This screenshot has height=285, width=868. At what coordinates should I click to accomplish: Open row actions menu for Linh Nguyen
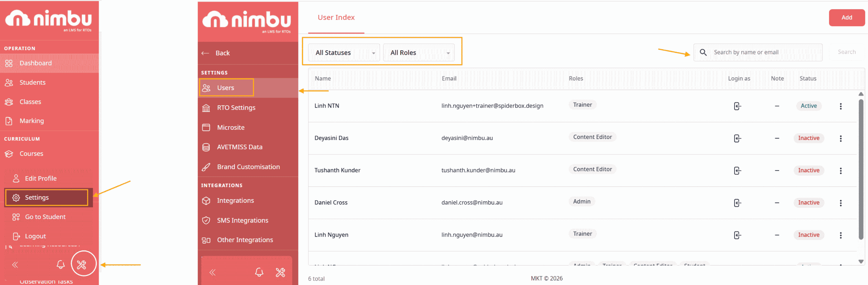(841, 235)
